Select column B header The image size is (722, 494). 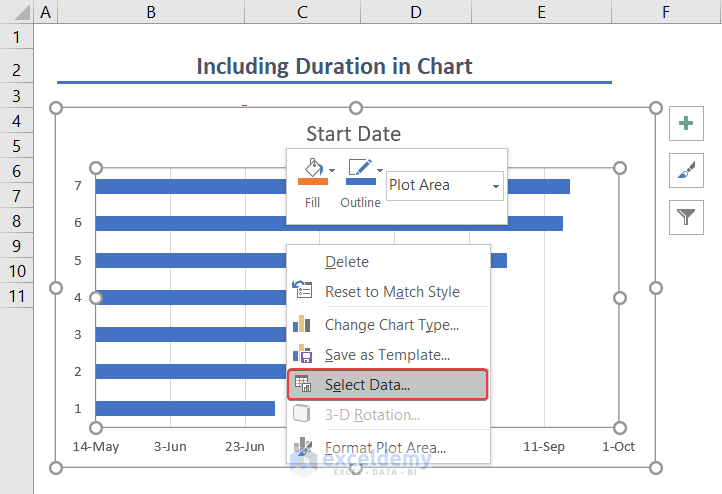click(x=150, y=12)
